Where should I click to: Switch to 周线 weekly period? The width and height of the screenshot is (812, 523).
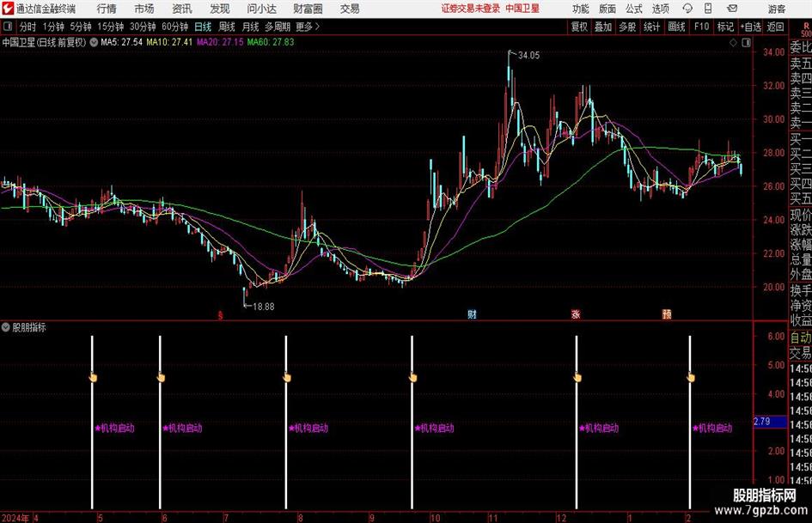(x=227, y=27)
